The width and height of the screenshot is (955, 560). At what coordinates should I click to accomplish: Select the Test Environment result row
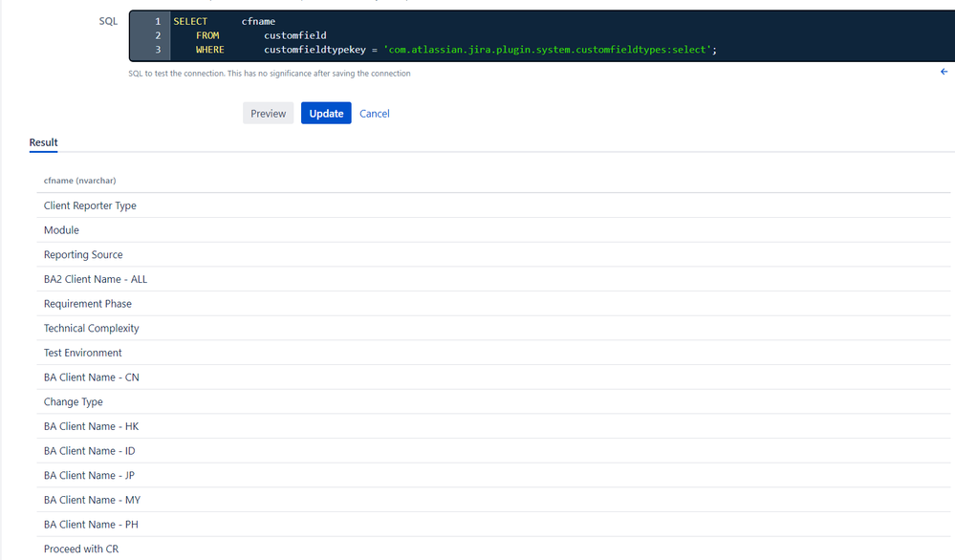[x=82, y=353]
